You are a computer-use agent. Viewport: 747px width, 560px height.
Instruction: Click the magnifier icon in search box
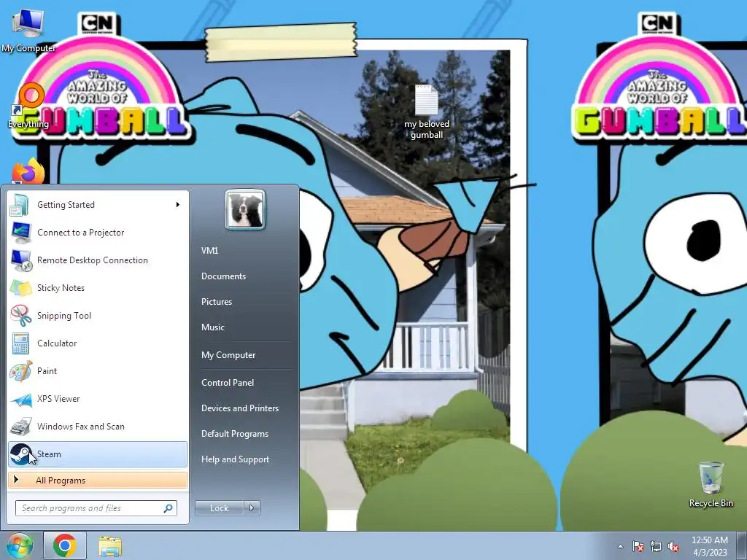(x=168, y=508)
